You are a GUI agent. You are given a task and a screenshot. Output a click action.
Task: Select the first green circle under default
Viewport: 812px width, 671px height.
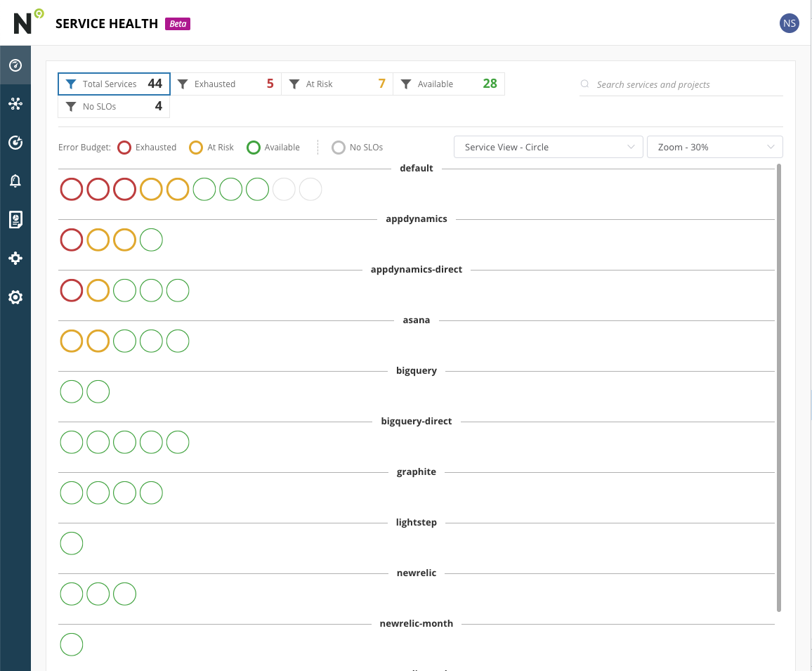204,189
